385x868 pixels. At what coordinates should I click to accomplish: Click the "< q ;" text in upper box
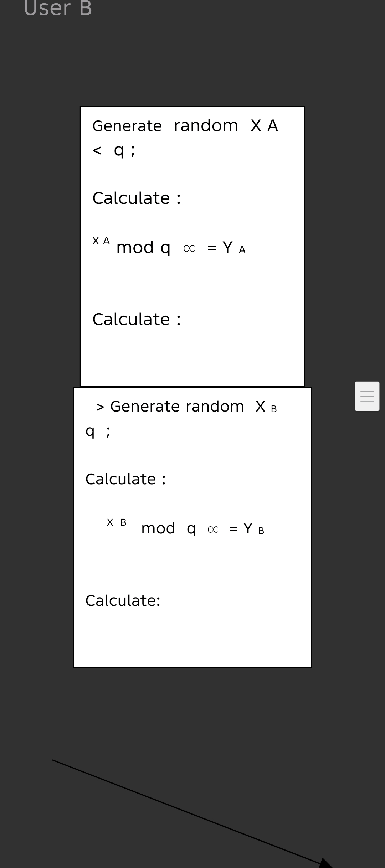coord(114,150)
